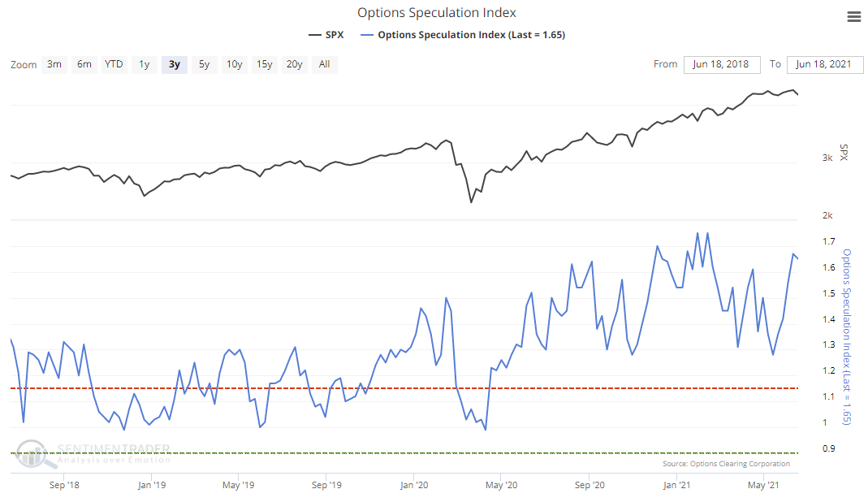Show All data range
The image size is (868, 502).
324,64
